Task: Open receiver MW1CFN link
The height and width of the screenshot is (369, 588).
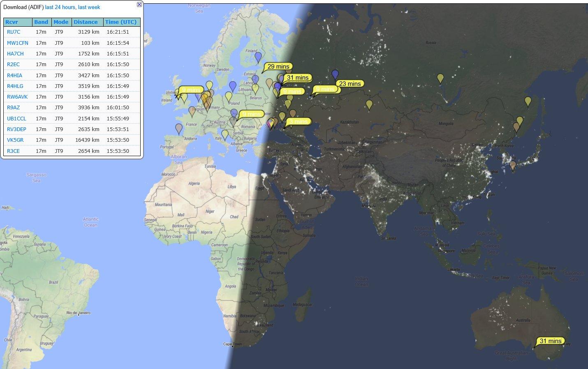Action: 18,43
